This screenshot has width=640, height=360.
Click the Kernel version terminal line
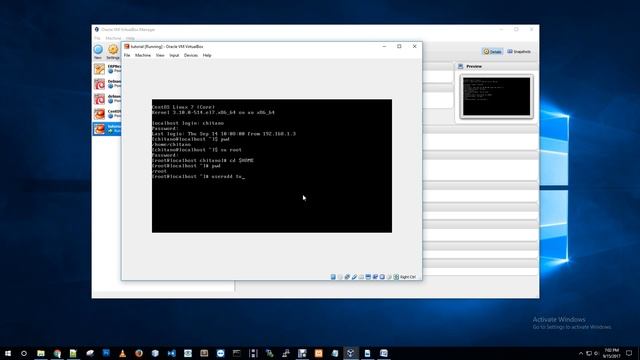(213, 112)
